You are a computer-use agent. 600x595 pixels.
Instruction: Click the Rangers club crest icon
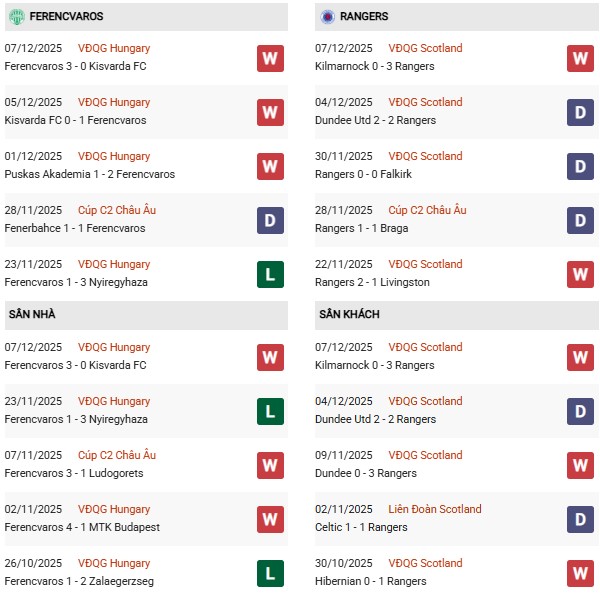[x=328, y=17]
